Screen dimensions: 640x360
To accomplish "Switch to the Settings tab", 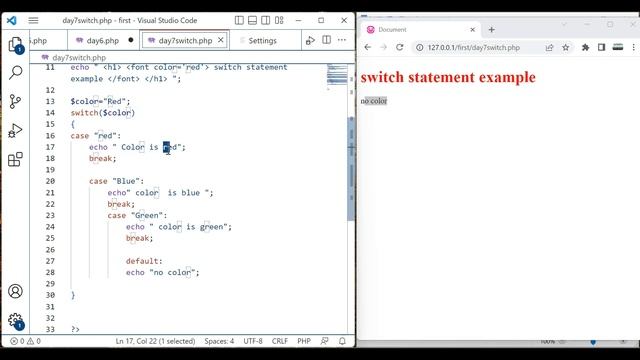I will [262, 40].
